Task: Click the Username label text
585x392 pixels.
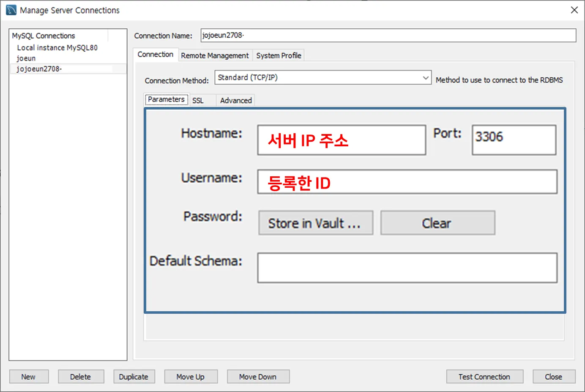Action: [x=211, y=178]
